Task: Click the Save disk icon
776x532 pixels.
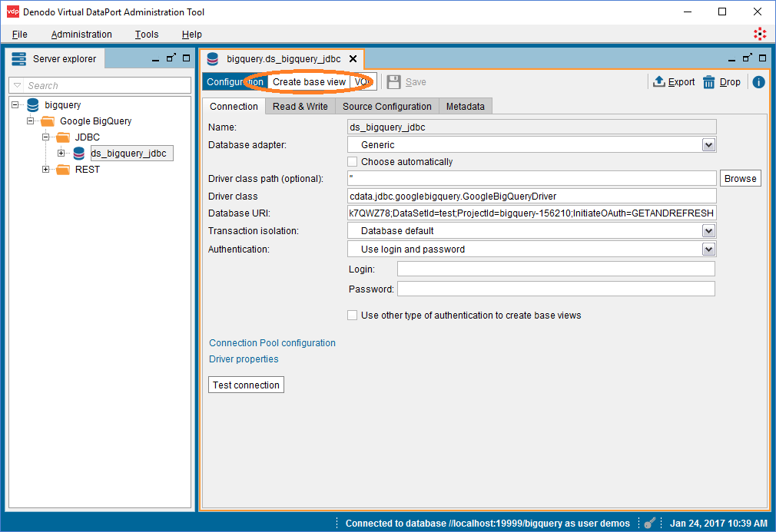Action: (x=394, y=82)
